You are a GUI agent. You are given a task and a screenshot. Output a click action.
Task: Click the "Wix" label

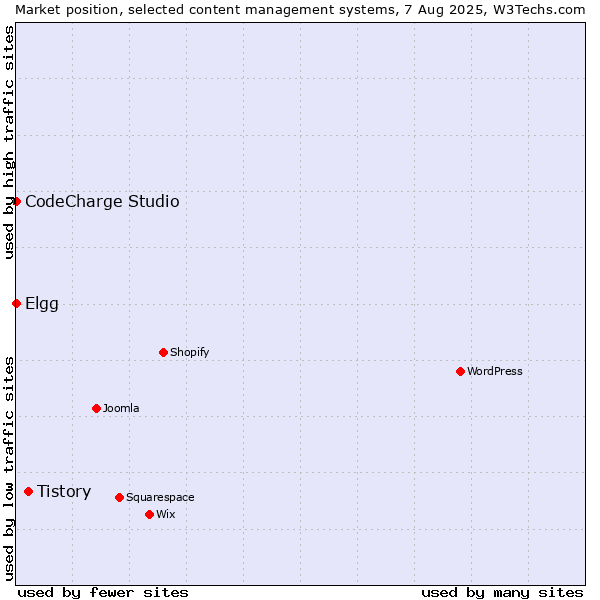[166, 514]
